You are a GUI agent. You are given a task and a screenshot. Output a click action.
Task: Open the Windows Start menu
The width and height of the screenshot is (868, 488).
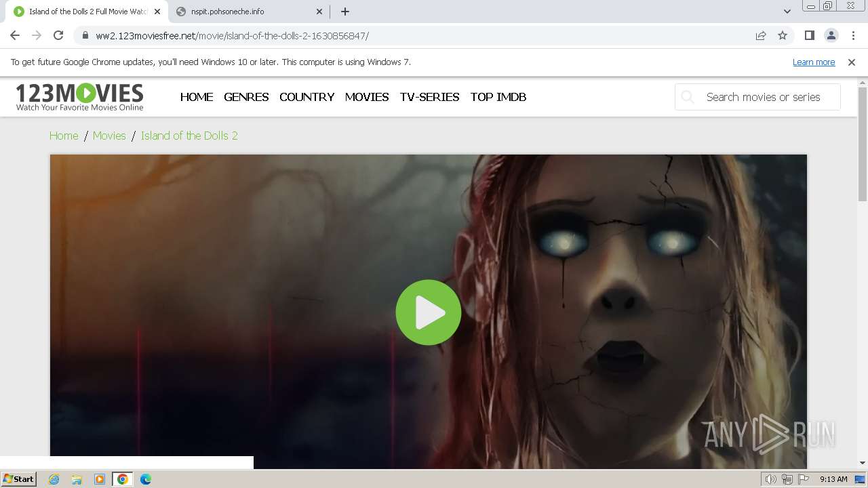(x=18, y=479)
